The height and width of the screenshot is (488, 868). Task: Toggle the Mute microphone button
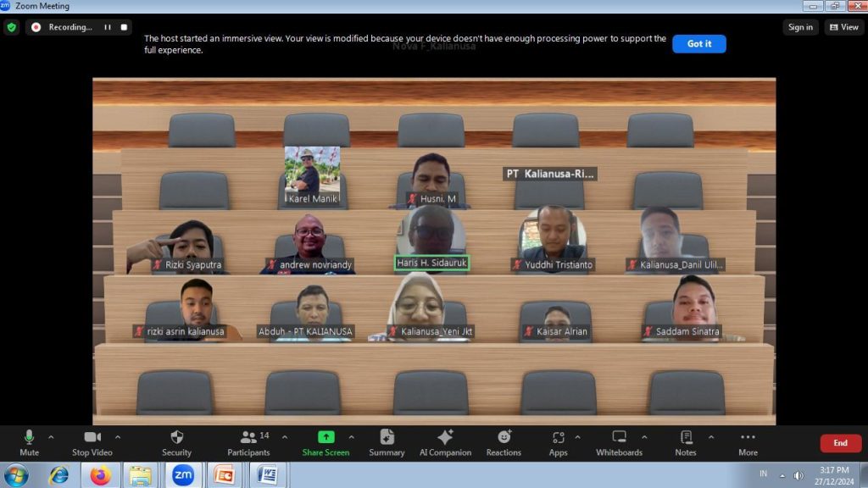pos(29,442)
